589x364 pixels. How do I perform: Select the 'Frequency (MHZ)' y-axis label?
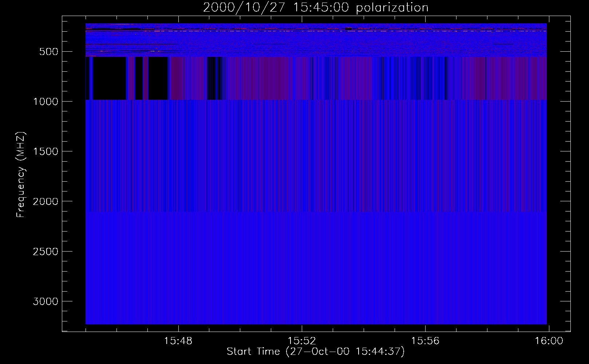pyautogui.click(x=21, y=174)
